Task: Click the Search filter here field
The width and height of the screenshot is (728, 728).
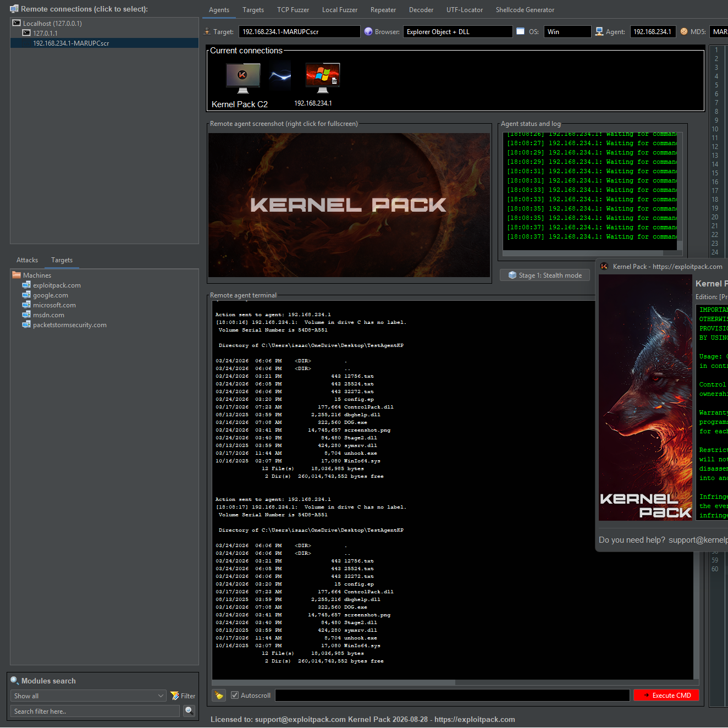Action: pyautogui.click(x=95, y=711)
